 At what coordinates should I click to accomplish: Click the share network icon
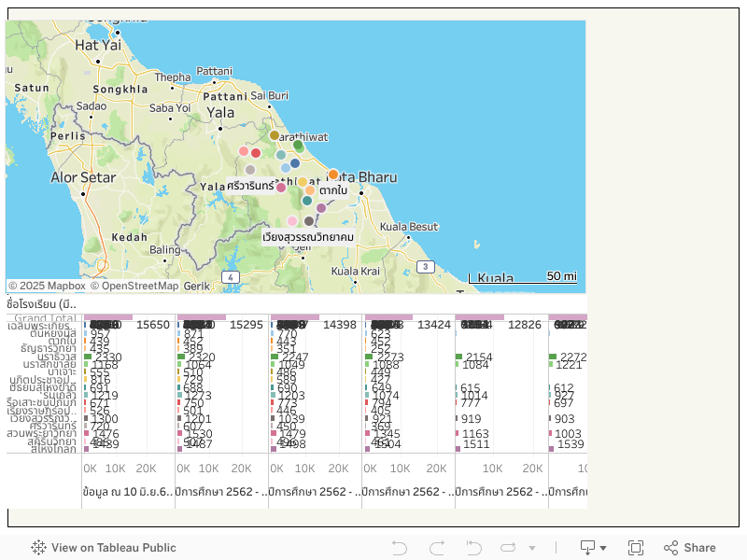coord(671,548)
